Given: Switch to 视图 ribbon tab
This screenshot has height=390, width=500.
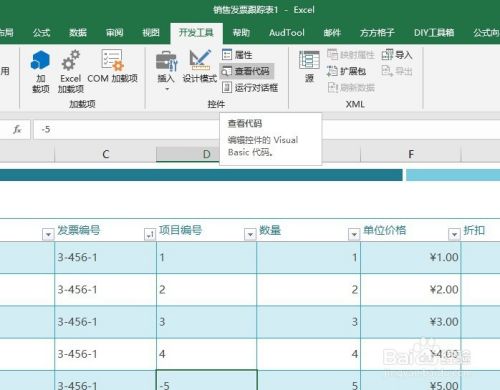Looking at the screenshot, I should [x=151, y=33].
